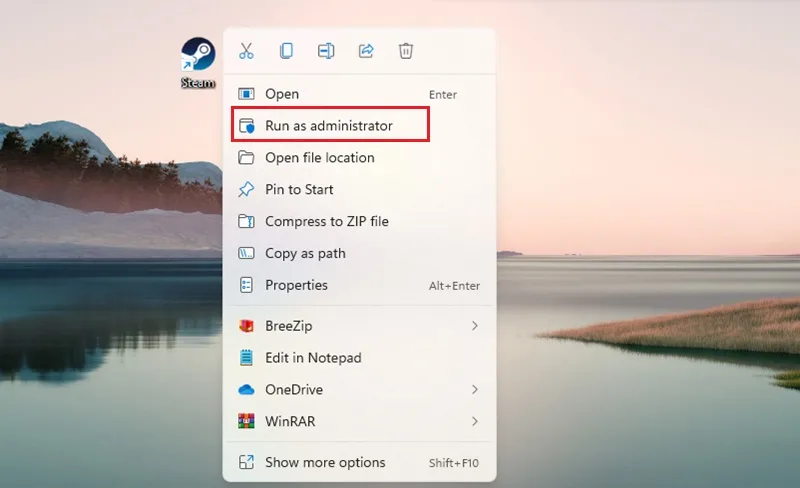Open Properties from the context menu
This screenshot has width=800, height=488.
359,285
